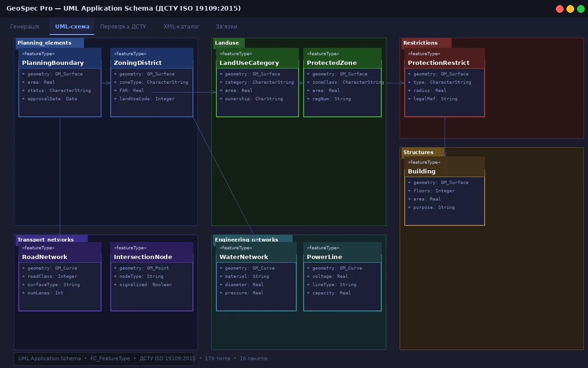Image resolution: width=588 pixels, height=368 pixels.
Task: Click the radius: Real attribute
Action: click(x=427, y=91)
